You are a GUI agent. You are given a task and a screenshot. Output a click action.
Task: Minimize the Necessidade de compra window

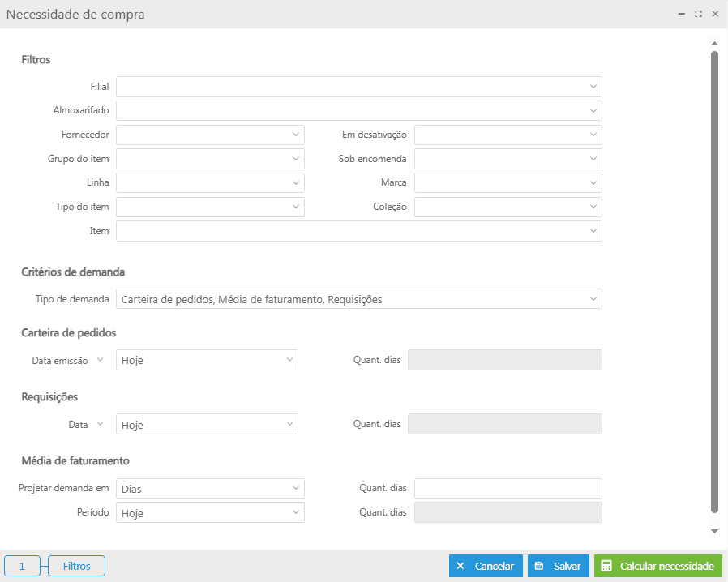point(682,14)
